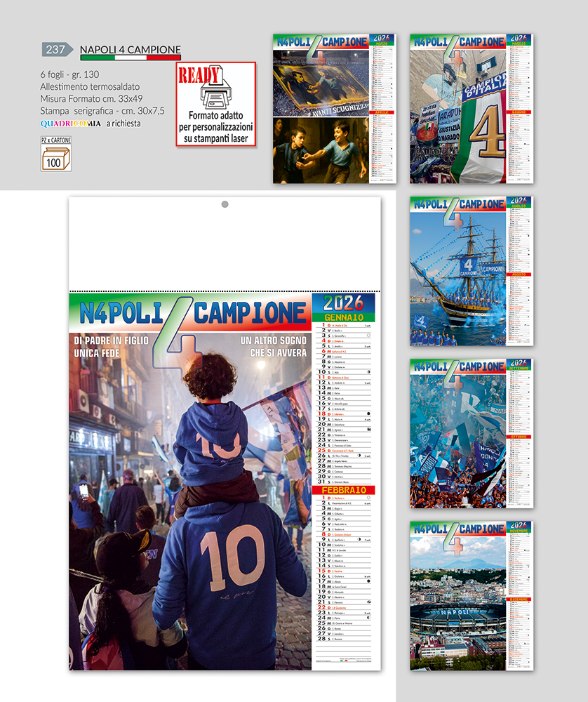Viewport: 588px width, 702px height.
Task: Click the 2026 year box on main calendar
Action: click(x=343, y=303)
